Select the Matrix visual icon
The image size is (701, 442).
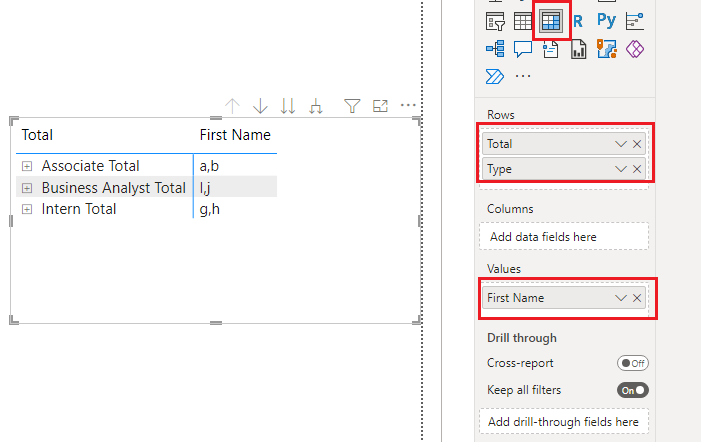(x=551, y=21)
